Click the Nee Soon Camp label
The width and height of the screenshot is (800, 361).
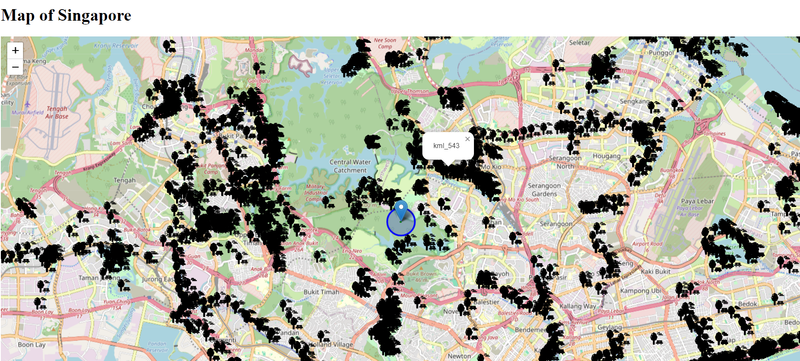pos(385,43)
